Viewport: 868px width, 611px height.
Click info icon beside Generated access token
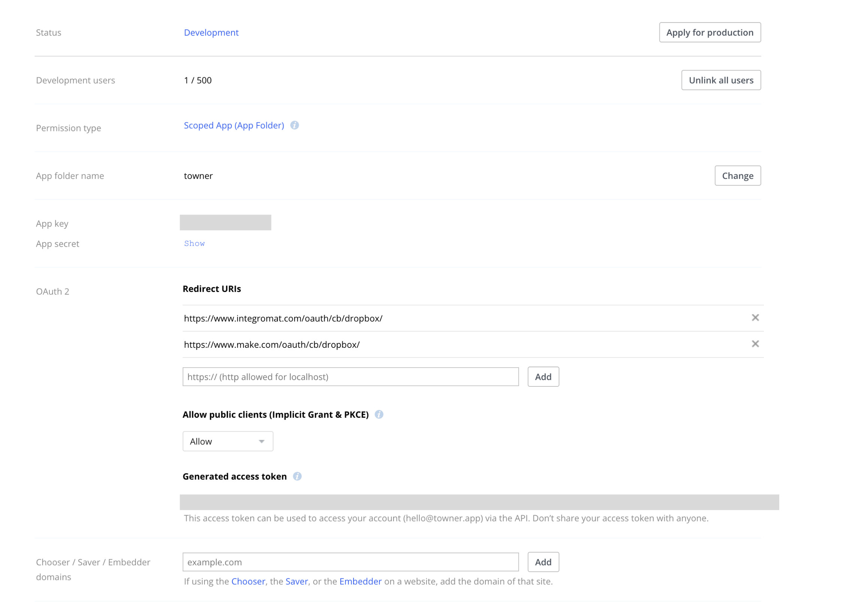click(x=297, y=477)
